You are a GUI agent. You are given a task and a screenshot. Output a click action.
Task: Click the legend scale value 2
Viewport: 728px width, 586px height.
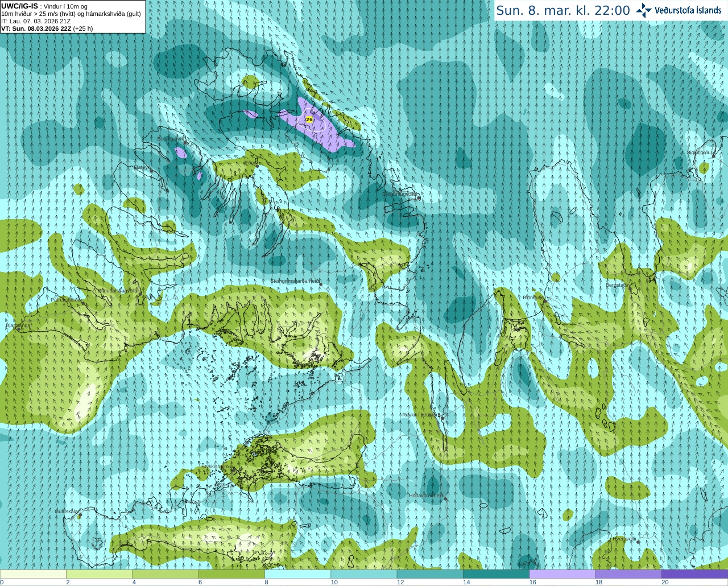[x=68, y=582]
